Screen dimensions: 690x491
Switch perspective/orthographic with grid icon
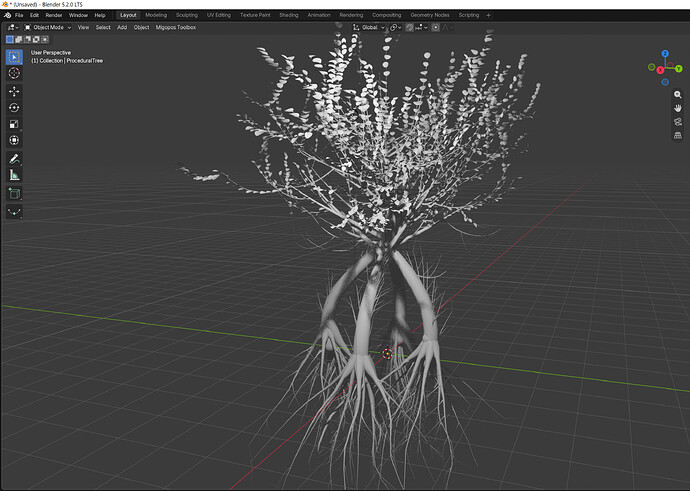[678, 136]
